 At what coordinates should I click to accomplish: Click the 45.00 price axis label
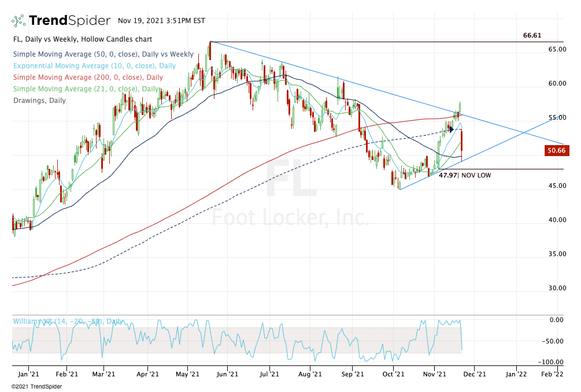click(x=557, y=186)
